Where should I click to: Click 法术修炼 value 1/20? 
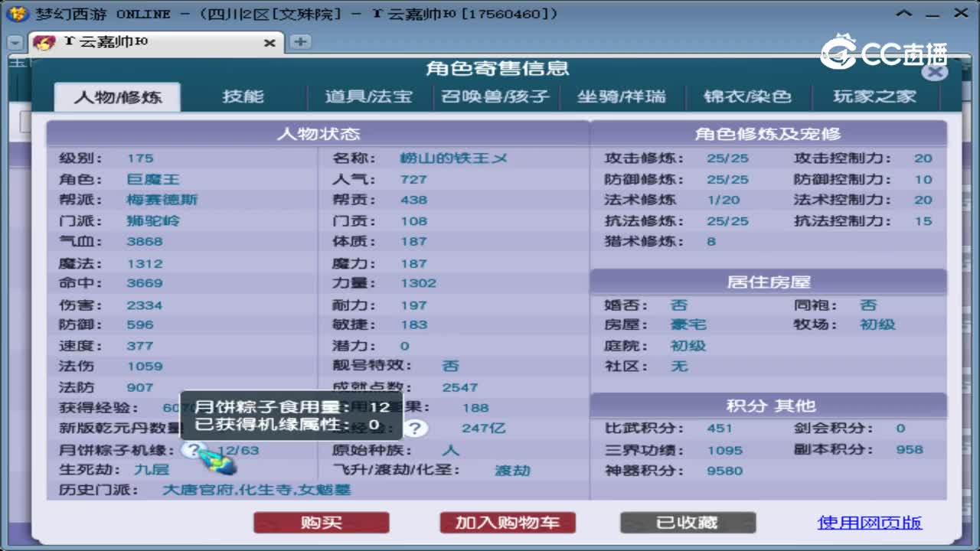(724, 200)
